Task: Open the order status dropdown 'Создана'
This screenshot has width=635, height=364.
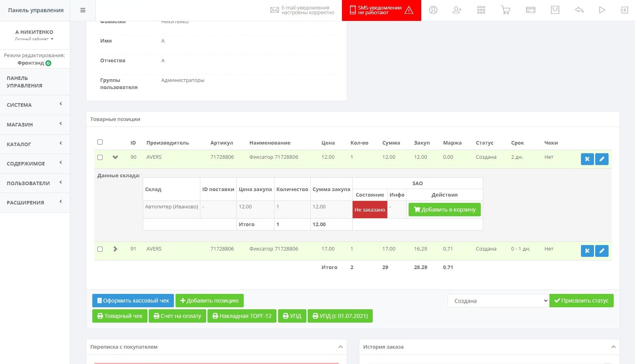Action: point(498,301)
